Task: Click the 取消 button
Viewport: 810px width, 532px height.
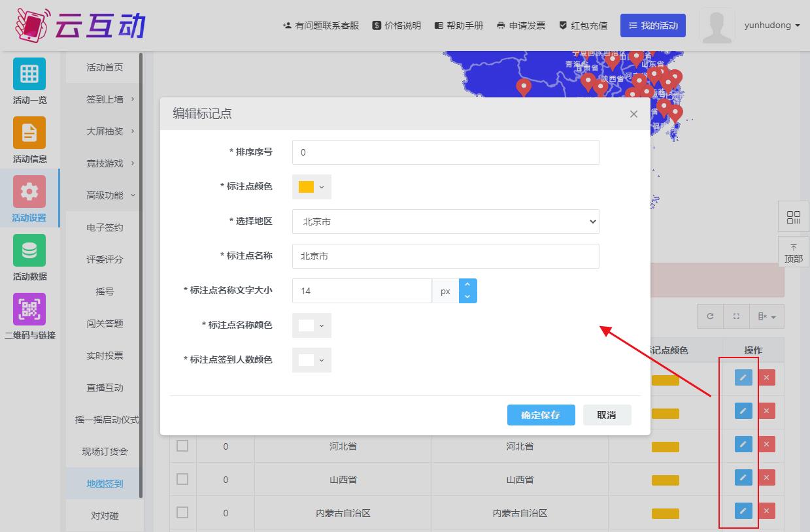Action: click(x=607, y=415)
